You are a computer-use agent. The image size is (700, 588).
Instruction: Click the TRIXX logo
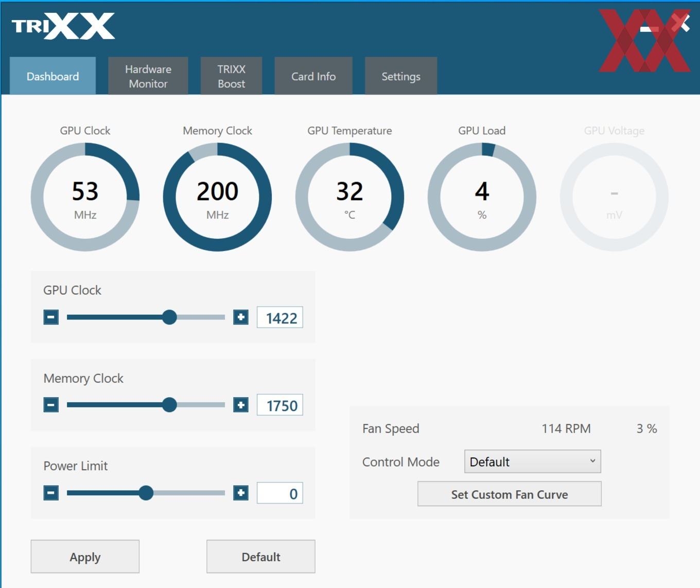(x=63, y=26)
